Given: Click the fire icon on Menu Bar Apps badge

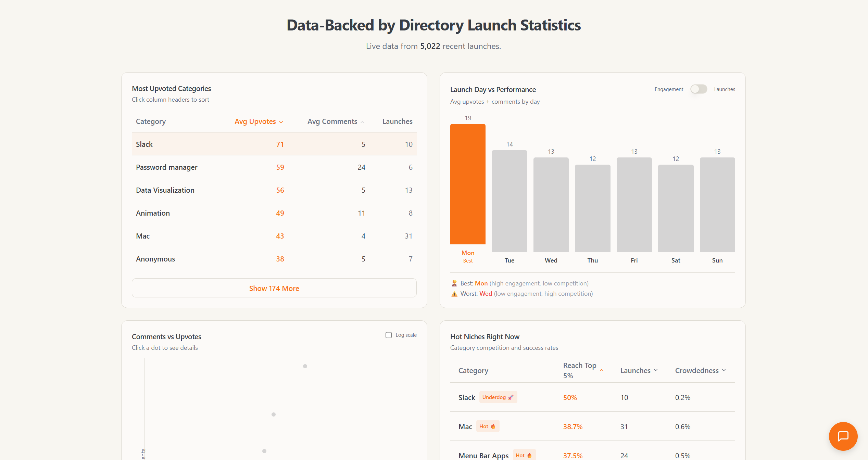Looking at the screenshot, I should [530, 455].
